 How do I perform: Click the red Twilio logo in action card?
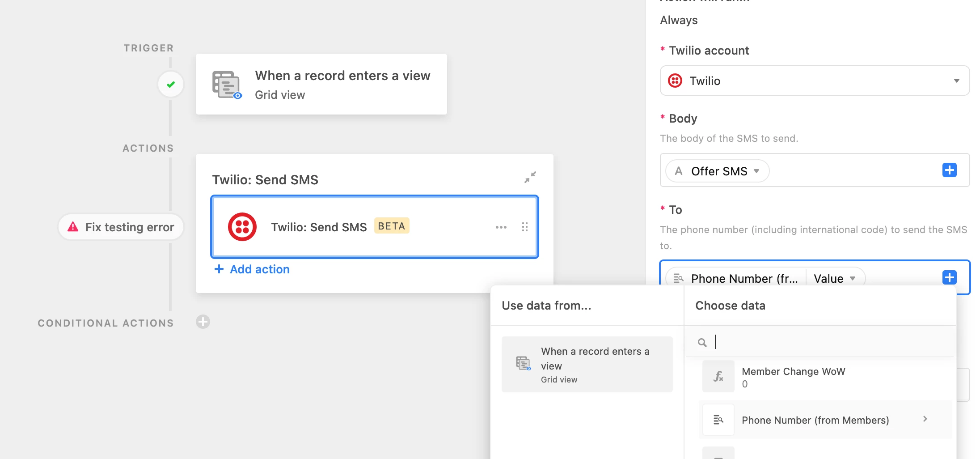tap(242, 227)
